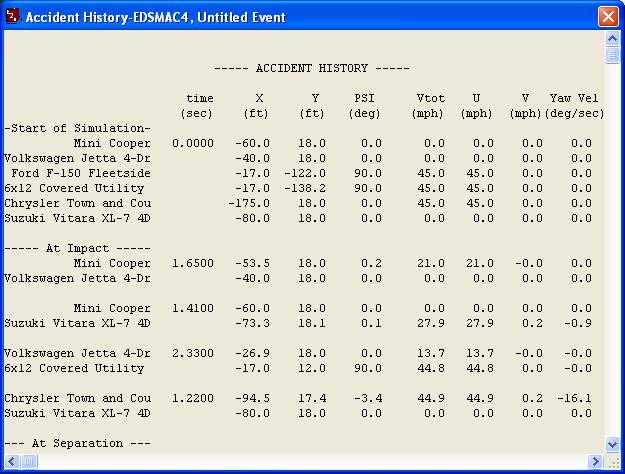Click the vertical scrollbar up arrow
625x474 pixels.
click(x=612, y=39)
